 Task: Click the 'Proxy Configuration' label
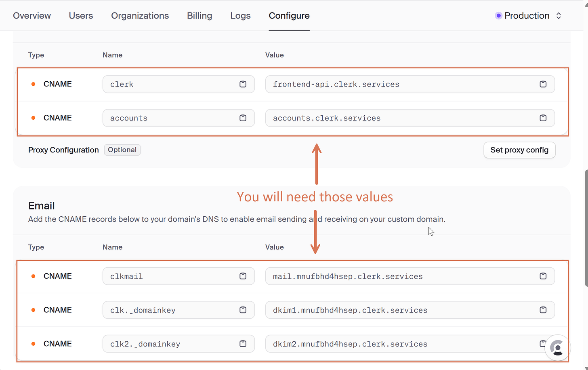63,150
